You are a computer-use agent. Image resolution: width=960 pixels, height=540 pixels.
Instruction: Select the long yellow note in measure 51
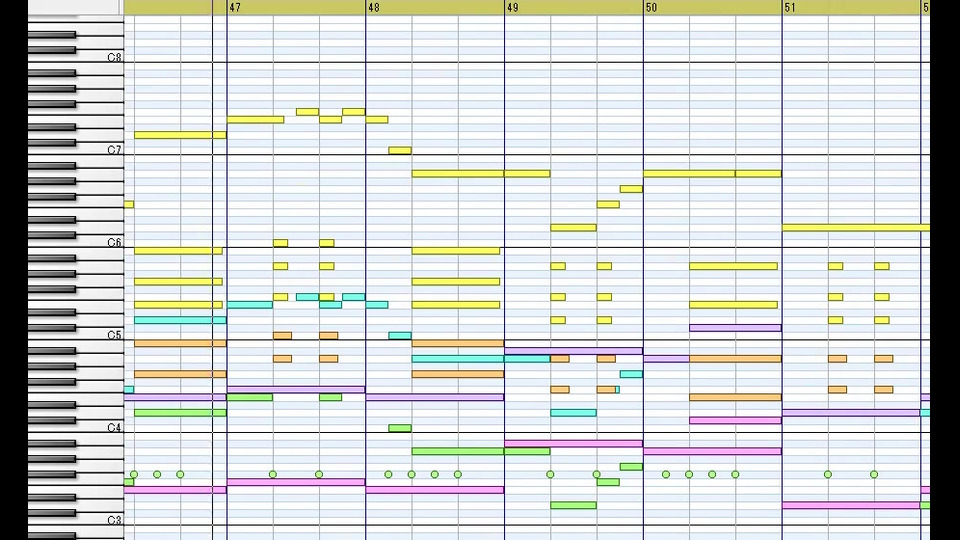(x=856, y=228)
